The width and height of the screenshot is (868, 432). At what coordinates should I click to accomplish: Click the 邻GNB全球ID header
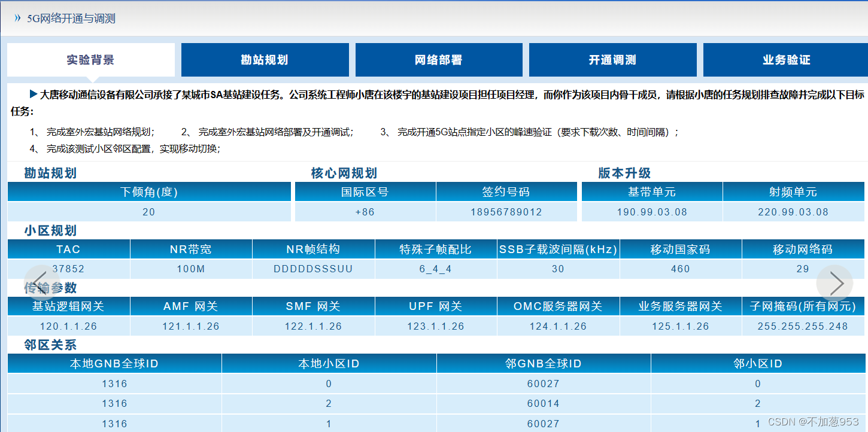coord(544,364)
